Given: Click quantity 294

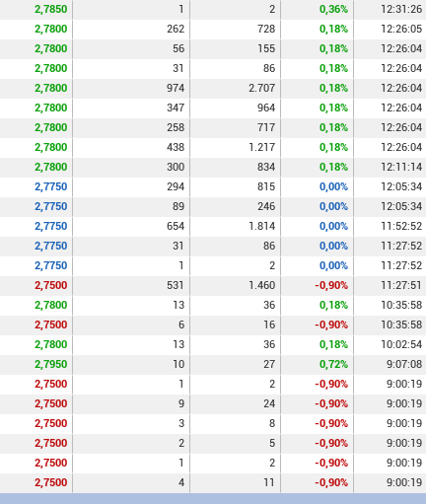Looking at the screenshot, I should tap(176, 186).
